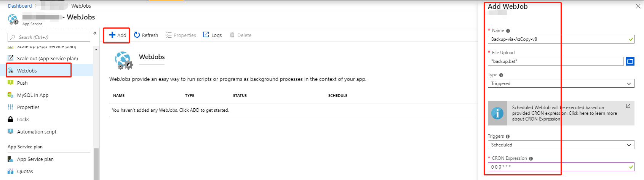This screenshot has height=180, width=644.
Task: Click the sidebar search field
Action: coord(50,37)
